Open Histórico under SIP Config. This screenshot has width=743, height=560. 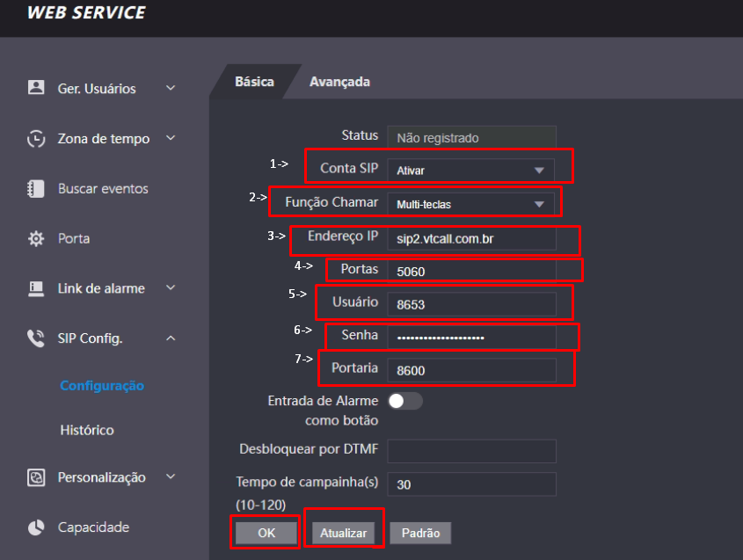pyautogui.click(x=87, y=430)
